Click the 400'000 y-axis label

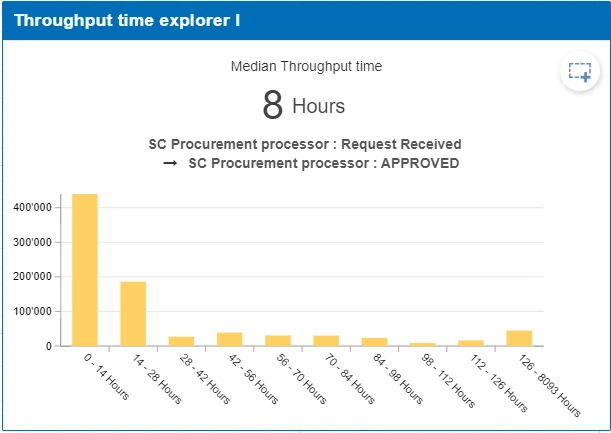point(32,207)
